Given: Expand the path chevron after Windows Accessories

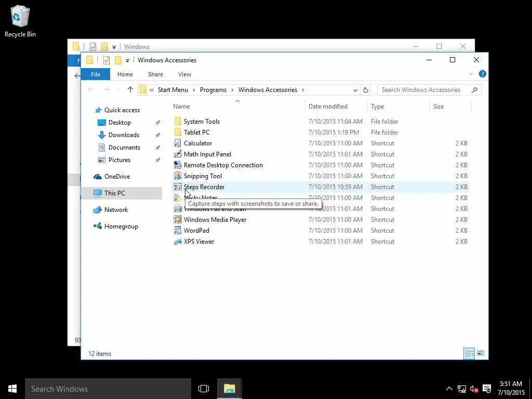Looking at the screenshot, I should [303, 90].
